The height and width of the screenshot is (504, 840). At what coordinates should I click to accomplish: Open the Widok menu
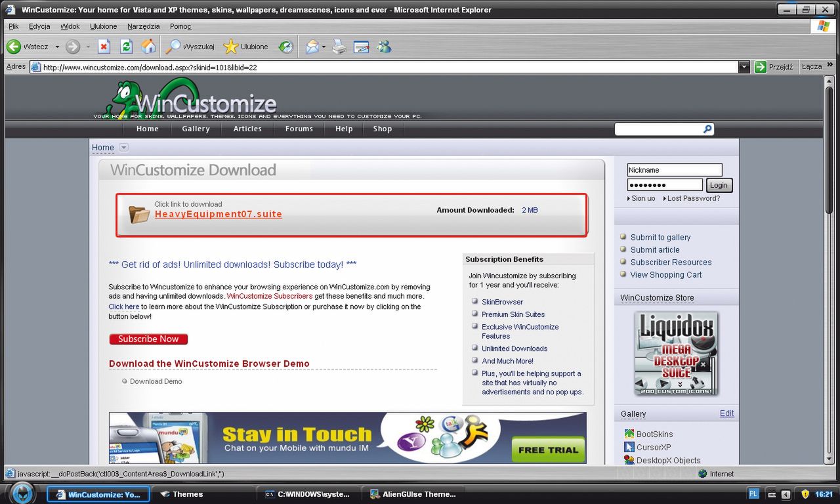tap(70, 26)
